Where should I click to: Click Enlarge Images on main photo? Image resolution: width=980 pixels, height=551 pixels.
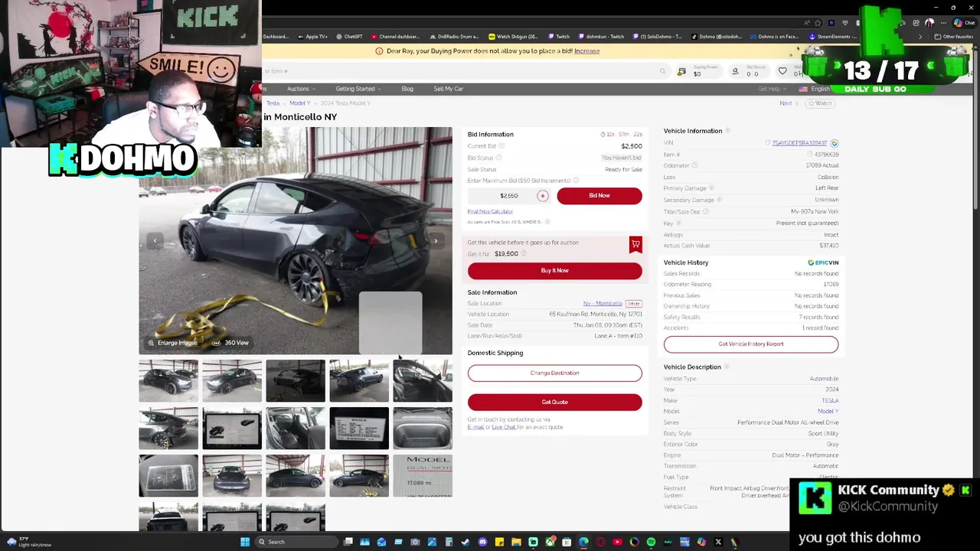click(173, 343)
